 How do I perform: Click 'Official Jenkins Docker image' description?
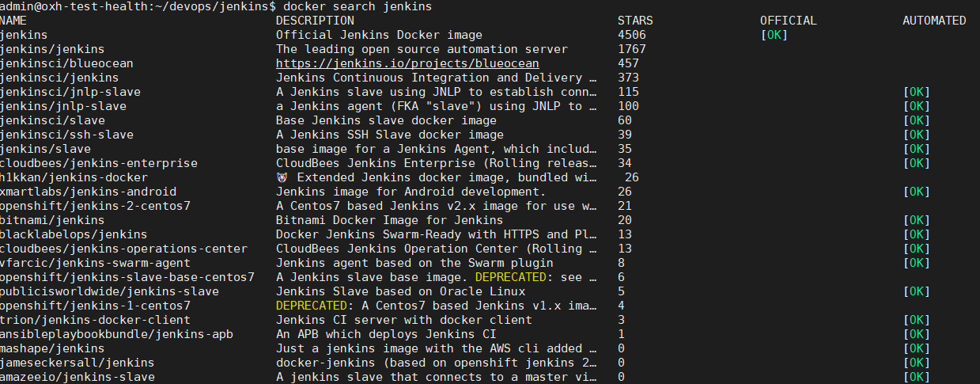[x=379, y=35]
